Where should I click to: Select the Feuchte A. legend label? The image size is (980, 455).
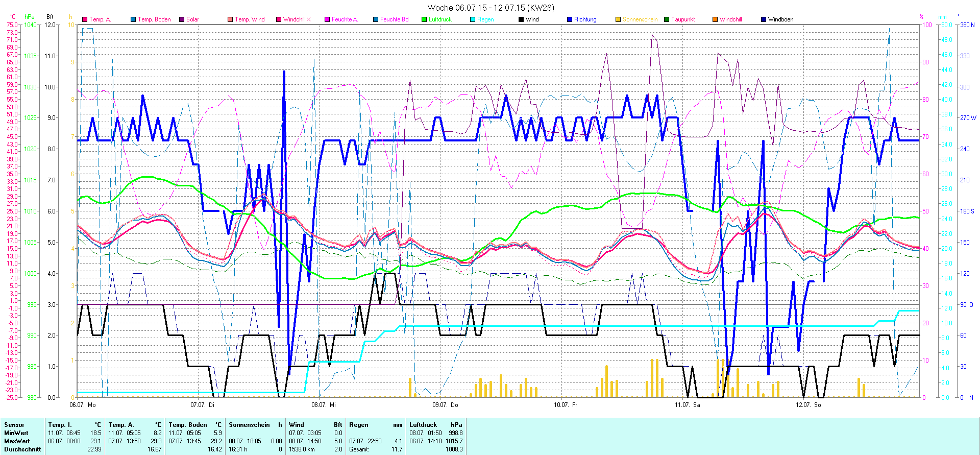click(345, 19)
